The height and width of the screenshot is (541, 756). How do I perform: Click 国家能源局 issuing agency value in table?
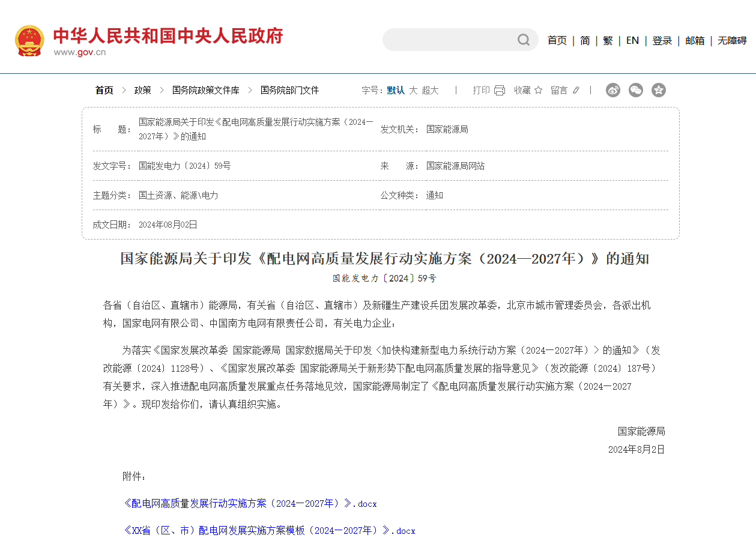pyautogui.click(x=447, y=129)
